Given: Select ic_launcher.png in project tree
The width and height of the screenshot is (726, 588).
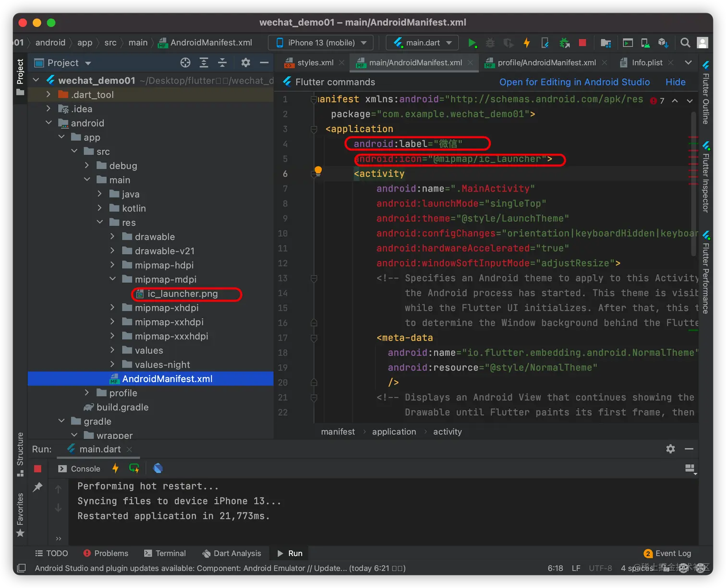Looking at the screenshot, I should (x=182, y=294).
